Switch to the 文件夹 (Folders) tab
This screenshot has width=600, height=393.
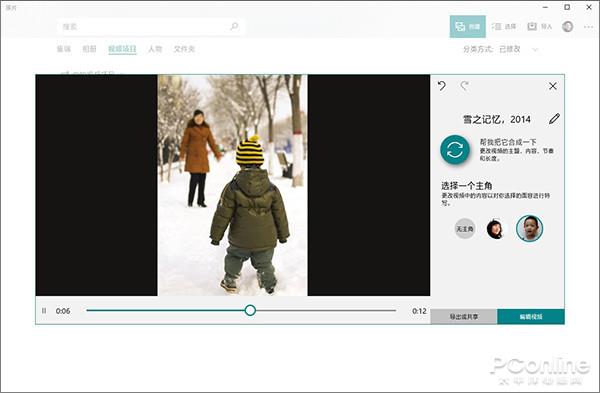184,49
